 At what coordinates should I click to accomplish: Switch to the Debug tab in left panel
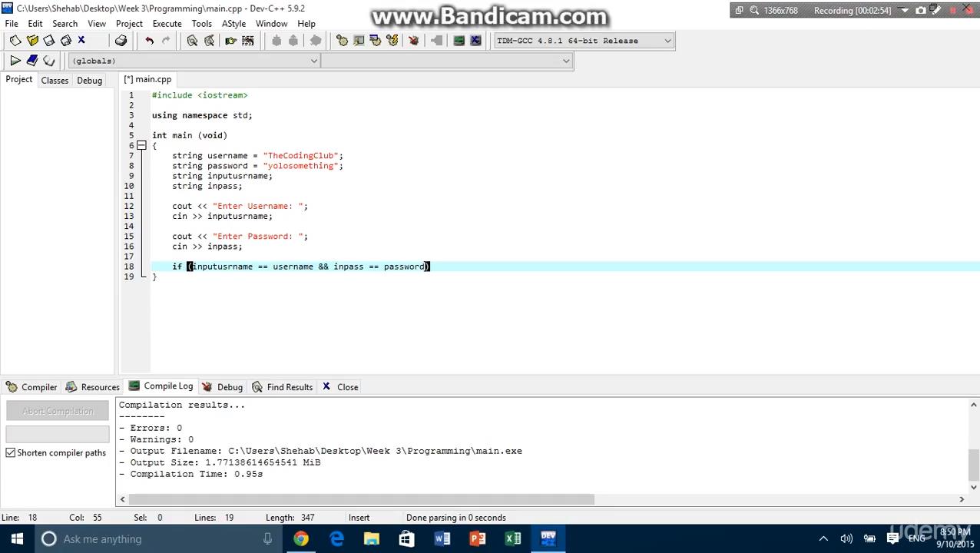click(x=89, y=81)
